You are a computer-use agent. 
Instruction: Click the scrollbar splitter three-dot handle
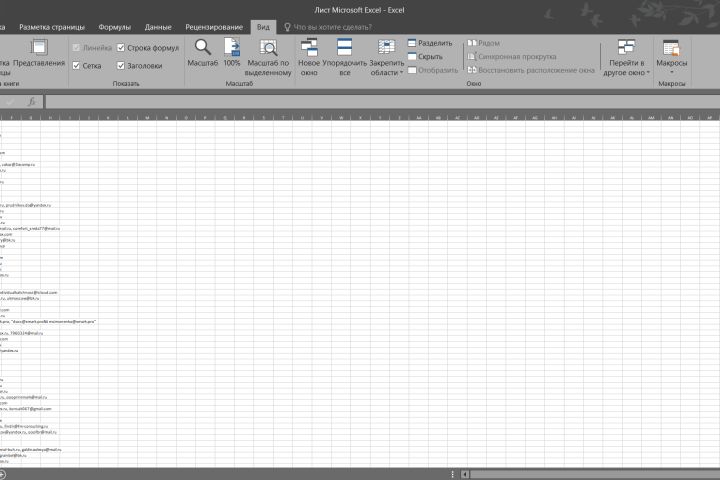452,474
